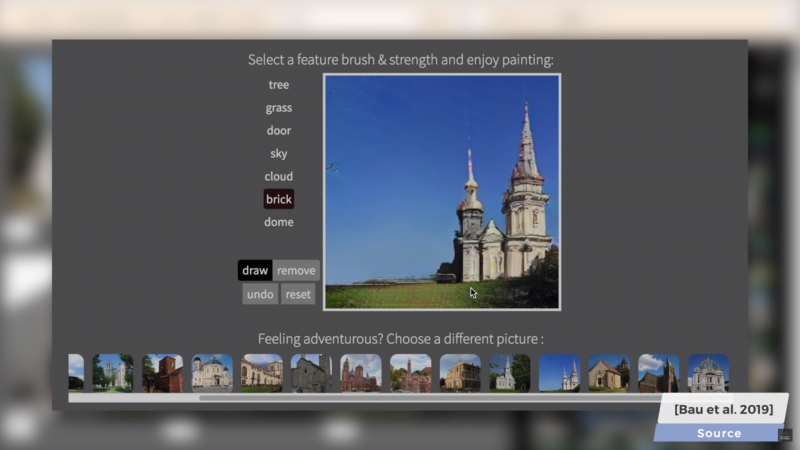
Task: Pick the door feature brush
Action: tap(278, 131)
